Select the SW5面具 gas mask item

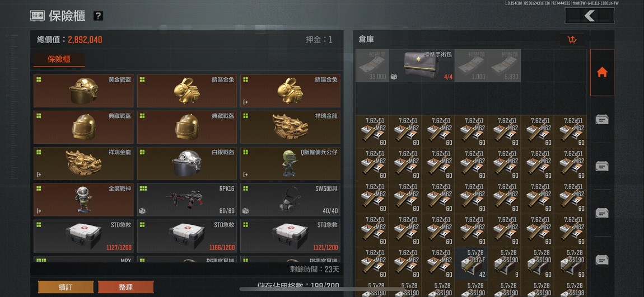[291, 200]
